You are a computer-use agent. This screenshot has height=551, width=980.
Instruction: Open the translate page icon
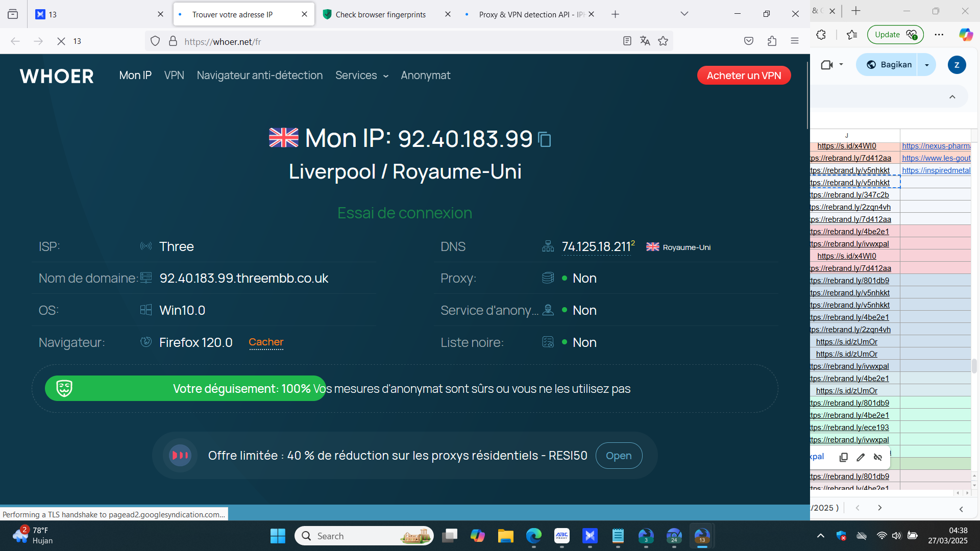point(645,41)
